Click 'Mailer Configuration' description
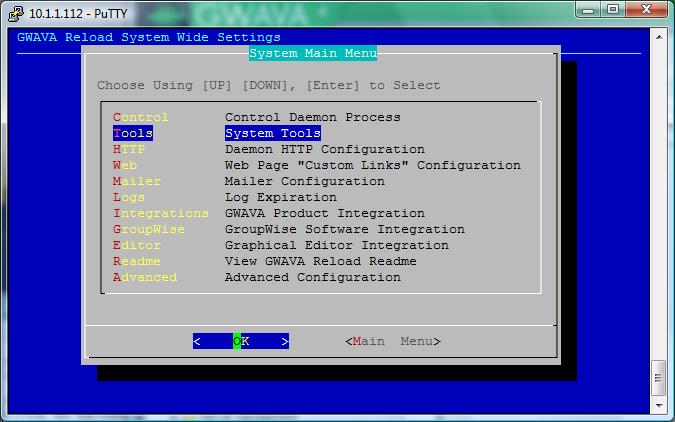The image size is (675, 422). [305, 181]
